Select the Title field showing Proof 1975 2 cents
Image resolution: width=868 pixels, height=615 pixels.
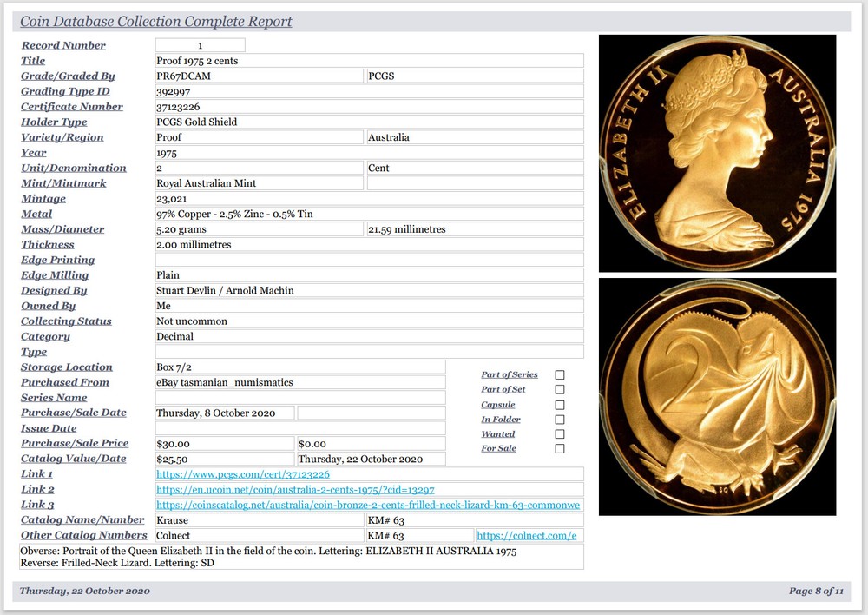368,60
